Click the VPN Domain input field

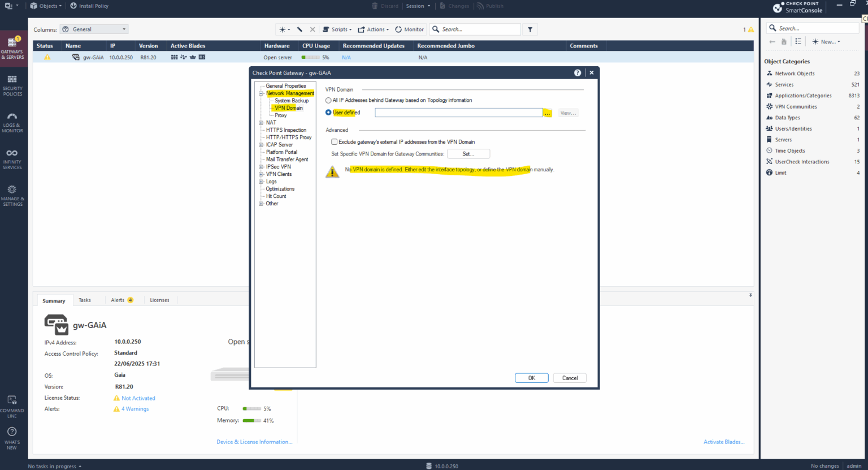pyautogui.click(x=458, y=112)
